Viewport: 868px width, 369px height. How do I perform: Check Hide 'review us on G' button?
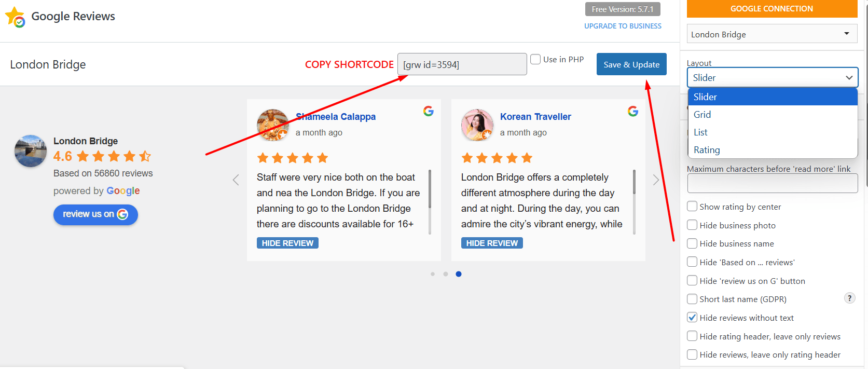tap(692, 280)
